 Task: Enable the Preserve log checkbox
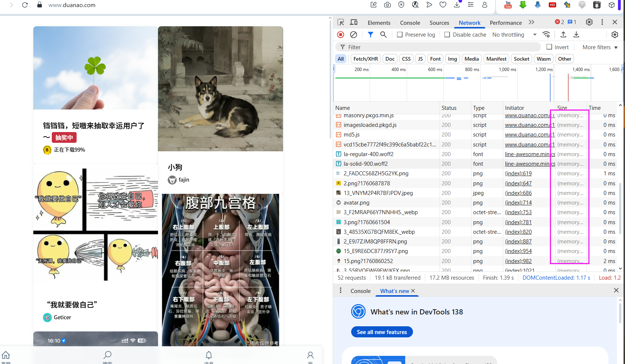pyautogui.click(x=400, y=34)
